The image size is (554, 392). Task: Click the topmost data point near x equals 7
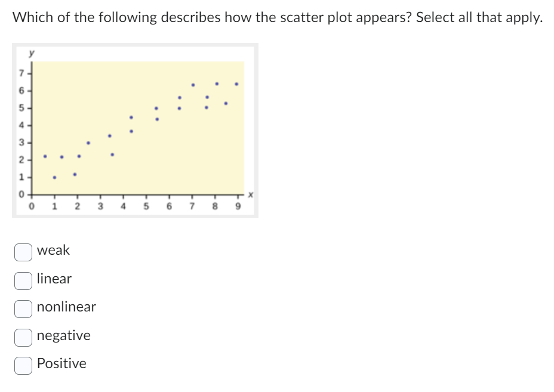click(194, 84)
